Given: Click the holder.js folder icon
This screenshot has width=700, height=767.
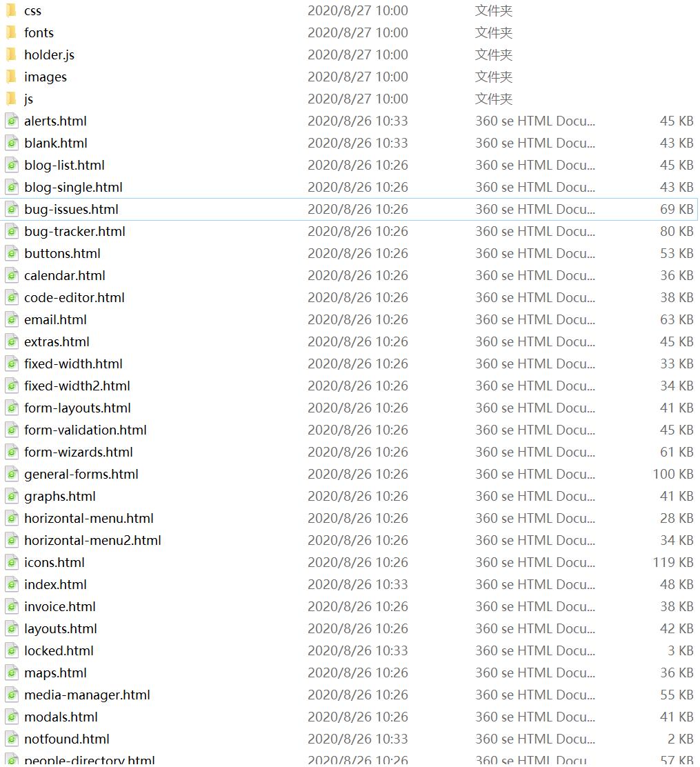Looking at the screenshot, I should pos(11,54).
